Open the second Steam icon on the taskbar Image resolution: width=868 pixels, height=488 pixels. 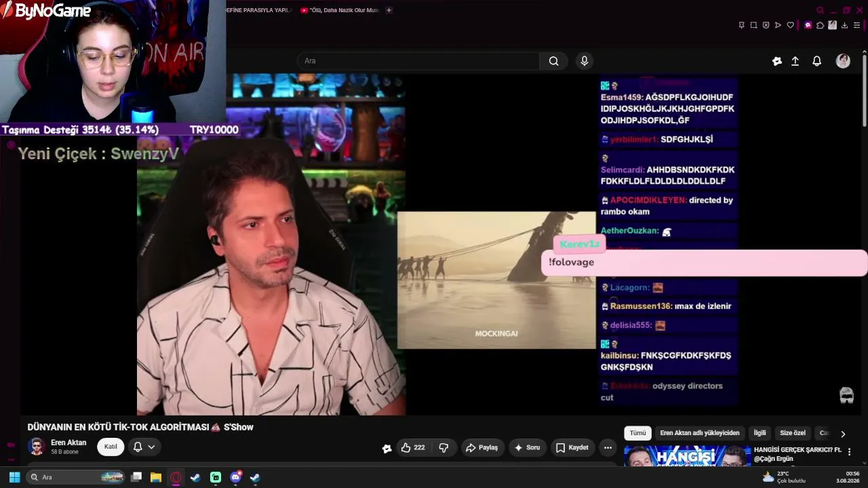tap(255, 477)
